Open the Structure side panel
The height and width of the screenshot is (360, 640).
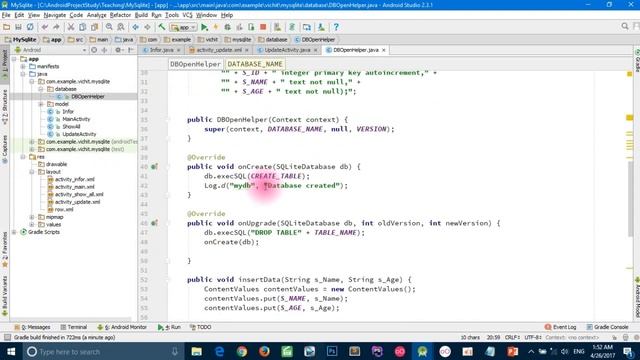tap(5, 107)
